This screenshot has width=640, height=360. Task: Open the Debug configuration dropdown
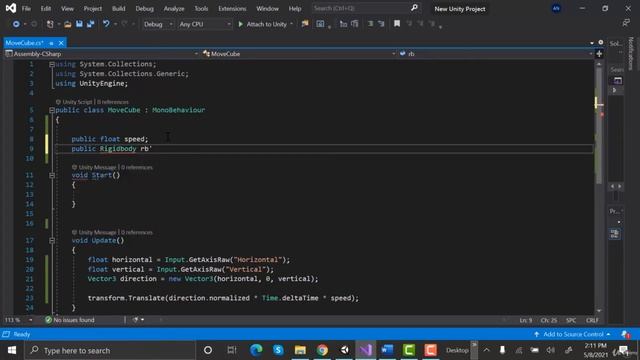tap(158, 24)
